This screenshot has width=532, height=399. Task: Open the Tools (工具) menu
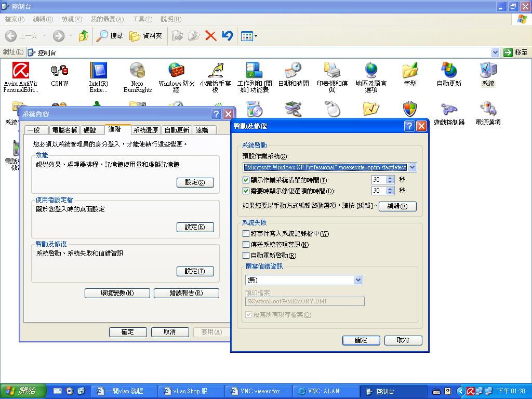142,19
